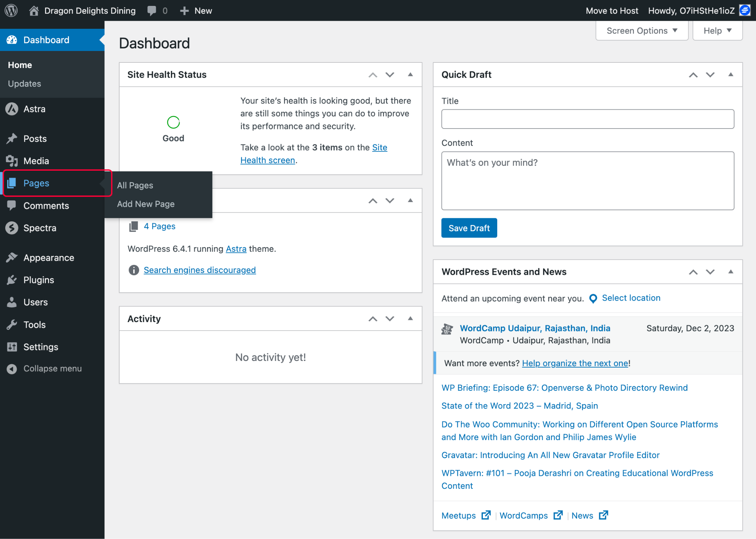
Task: Open the SiteGround icon in top bar
Action: [745, 10]
